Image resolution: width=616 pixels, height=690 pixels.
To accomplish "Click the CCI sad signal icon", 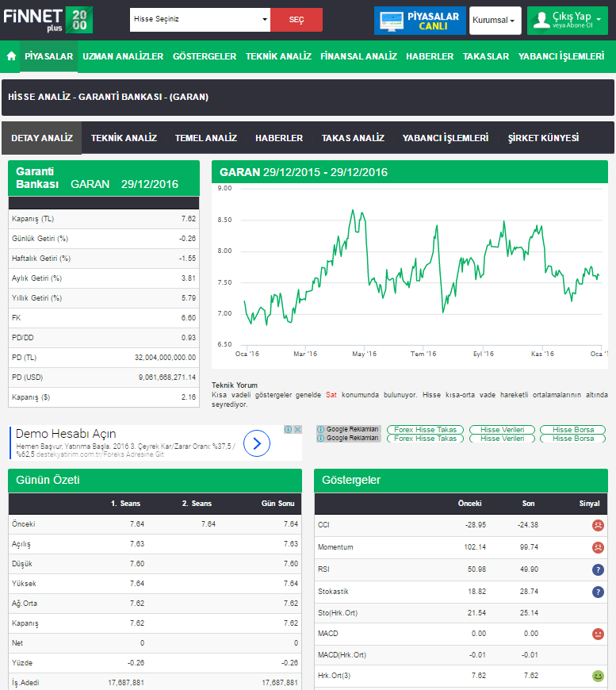I will point(598,525).
